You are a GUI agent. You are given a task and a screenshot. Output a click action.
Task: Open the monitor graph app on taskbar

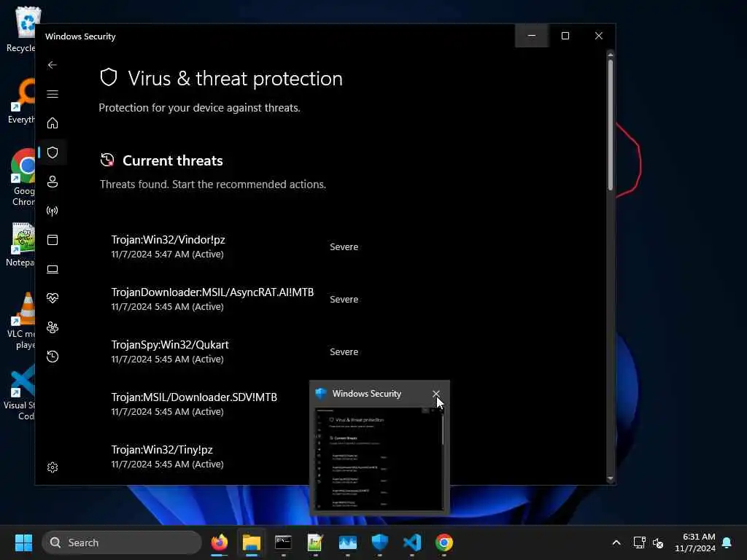tap(347, 542)
